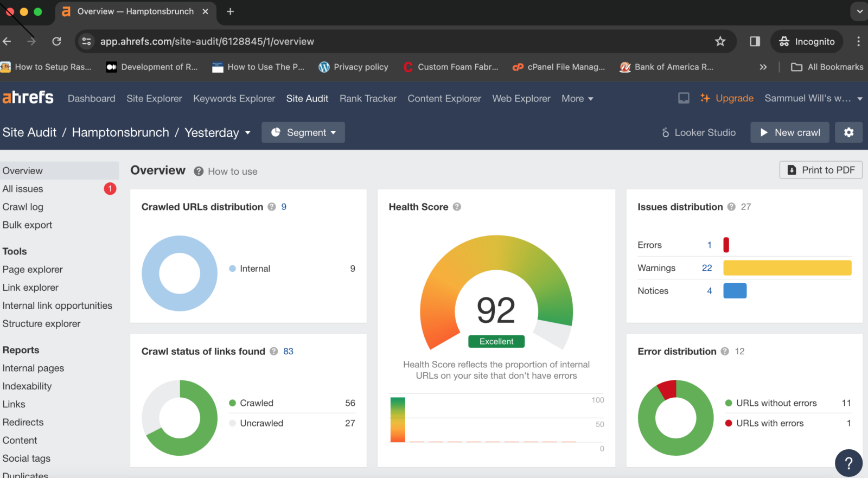The height and width of the screenshot is (478, 868).
Task: Click the monitor icon next to Upgrade
Action: click(x=684, y=98)
